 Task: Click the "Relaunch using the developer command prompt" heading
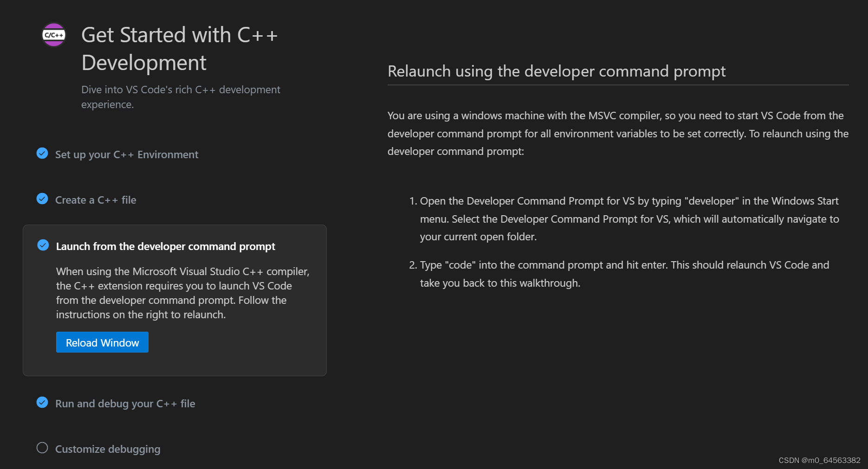pos(557,71)
